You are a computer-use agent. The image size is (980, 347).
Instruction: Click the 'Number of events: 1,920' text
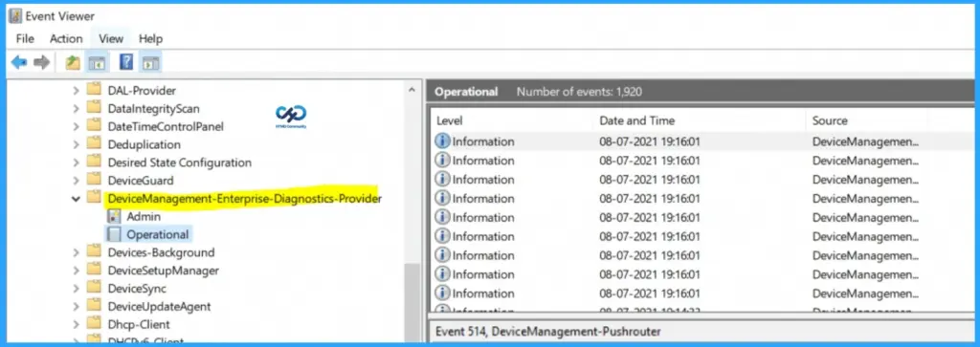(x=579, y=92)
